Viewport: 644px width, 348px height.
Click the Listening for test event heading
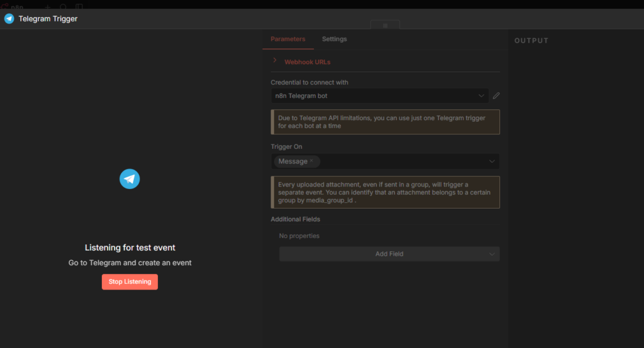point(130,247)
